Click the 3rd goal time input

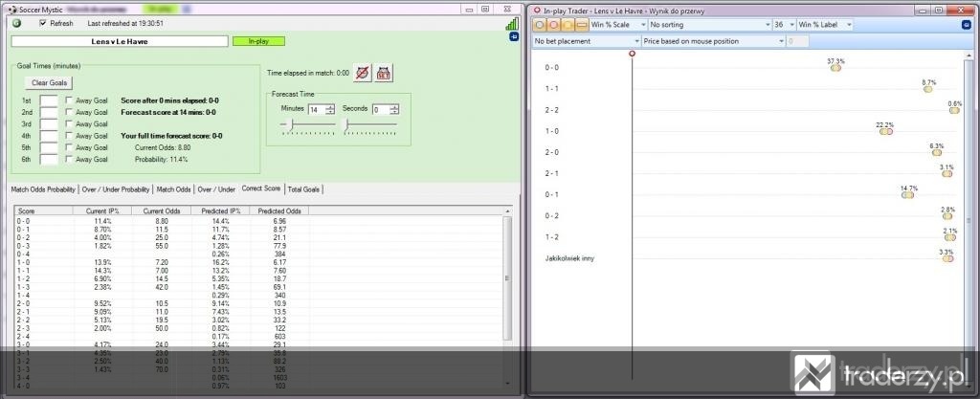pyautogui.click(x=49, y=124)
